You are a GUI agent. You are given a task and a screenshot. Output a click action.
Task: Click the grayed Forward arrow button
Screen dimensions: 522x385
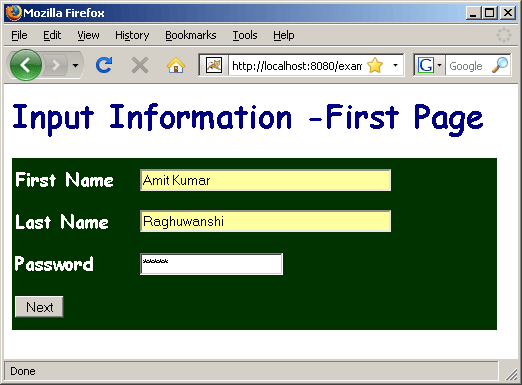56,65
